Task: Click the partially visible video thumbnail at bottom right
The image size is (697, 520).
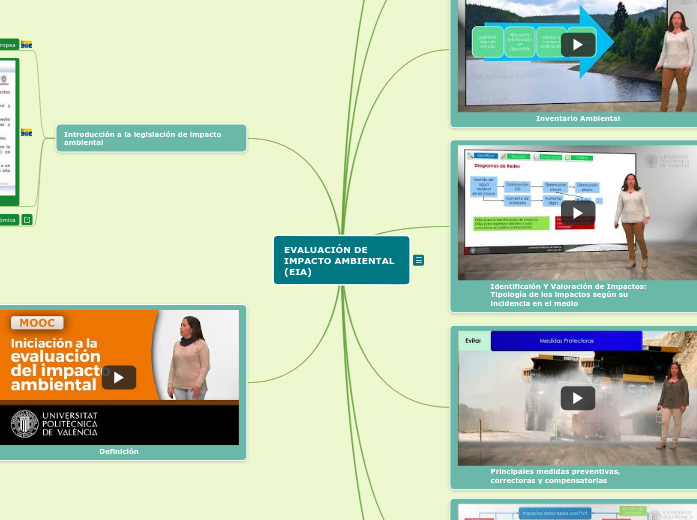Action: tap(577, 511)
